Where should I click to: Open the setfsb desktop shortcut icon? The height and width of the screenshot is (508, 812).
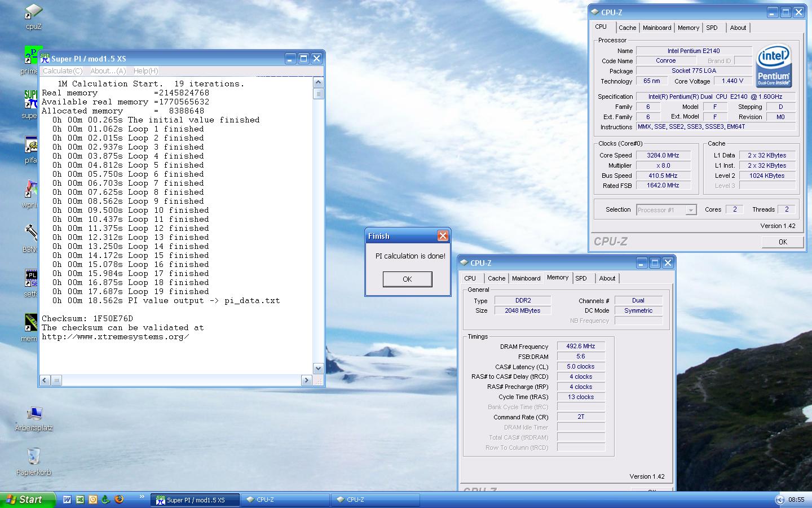31,278
